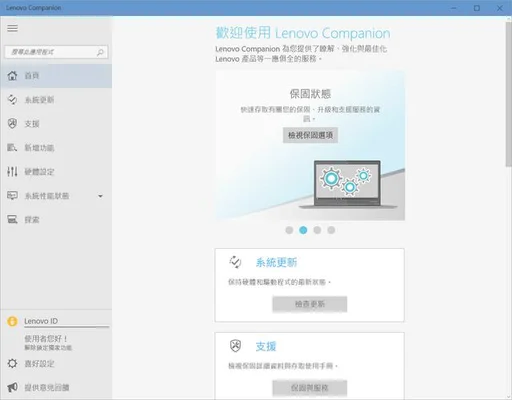Maximize the Lenovo Companion window
The width and height of the screenshot is (512, 400).
tap(477, 8)
